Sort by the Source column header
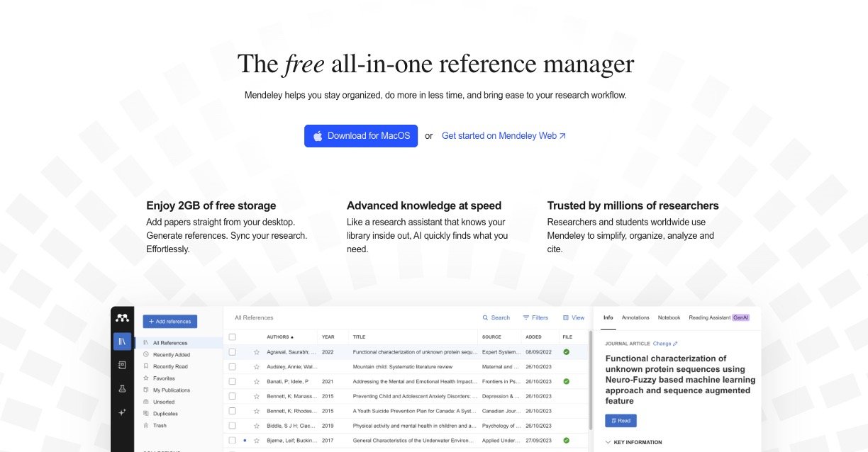Screen dimensions: 868x452 pos(491,337)
